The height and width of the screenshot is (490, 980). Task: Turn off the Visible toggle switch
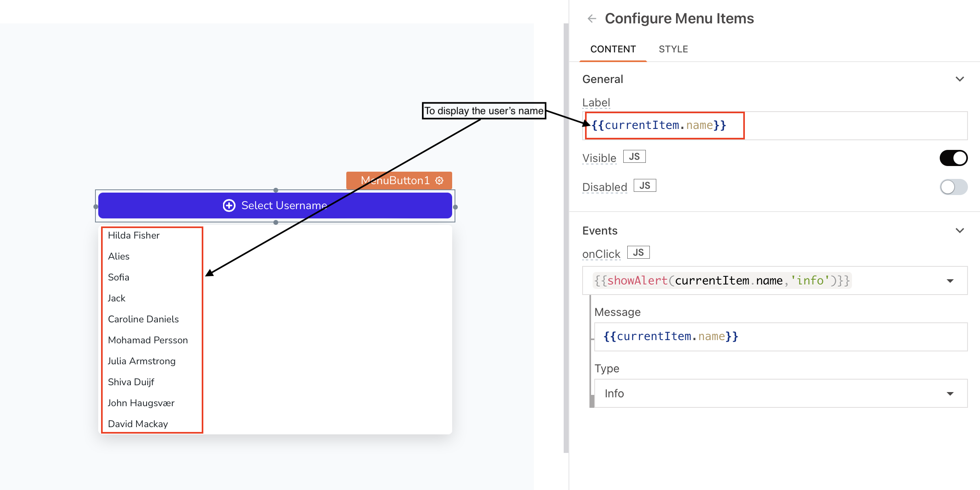[954, 158]
